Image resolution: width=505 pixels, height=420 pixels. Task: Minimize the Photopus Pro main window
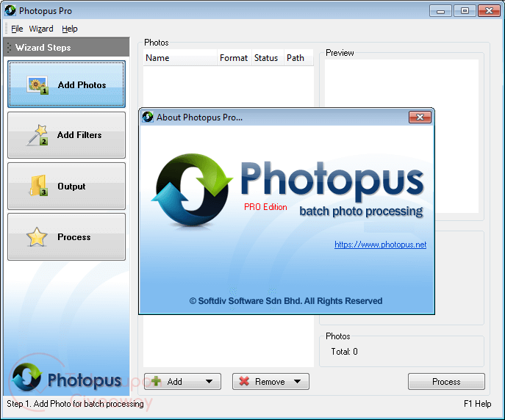point(440,11)
